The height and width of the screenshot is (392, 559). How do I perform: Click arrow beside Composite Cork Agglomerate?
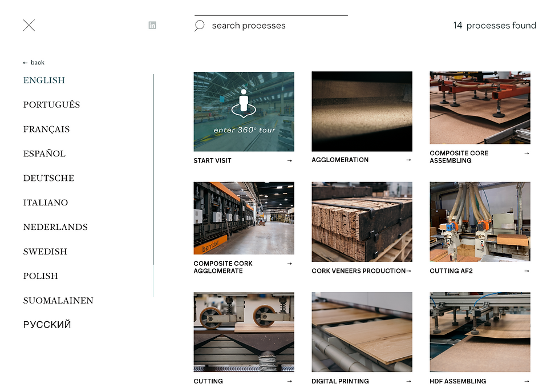(x=290, y=264)
